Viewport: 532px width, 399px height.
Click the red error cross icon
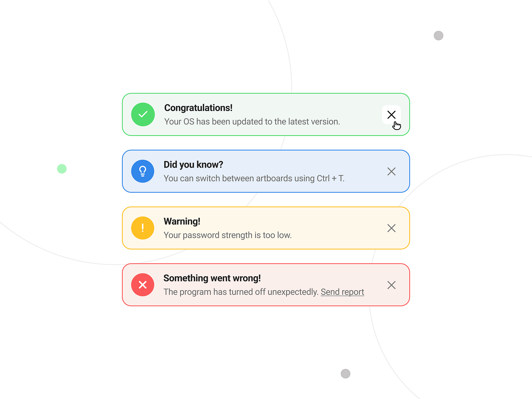[143, 285]
